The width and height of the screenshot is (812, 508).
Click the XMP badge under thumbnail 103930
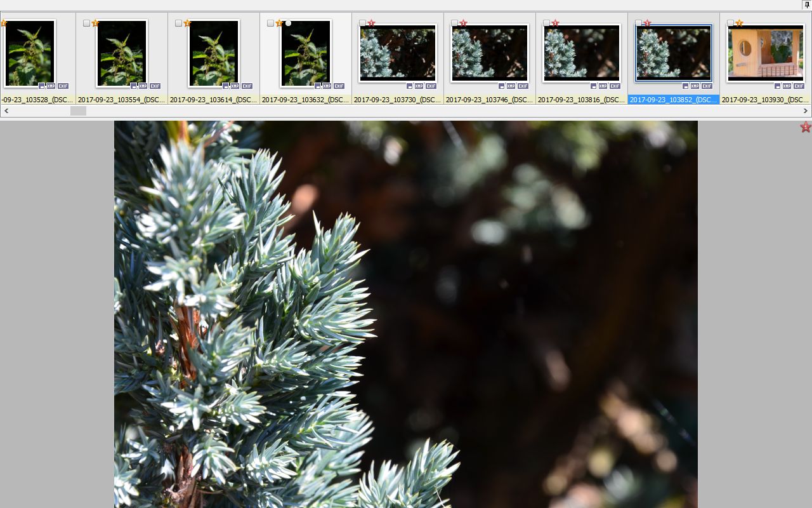[787, 86]
